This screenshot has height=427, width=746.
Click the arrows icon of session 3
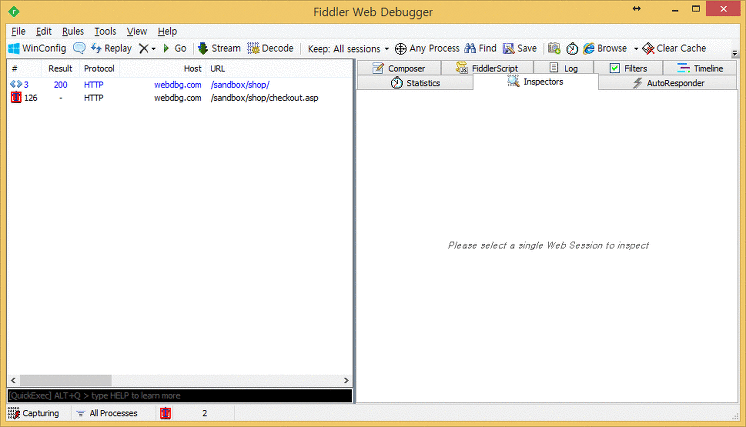[x=16, y=84]
